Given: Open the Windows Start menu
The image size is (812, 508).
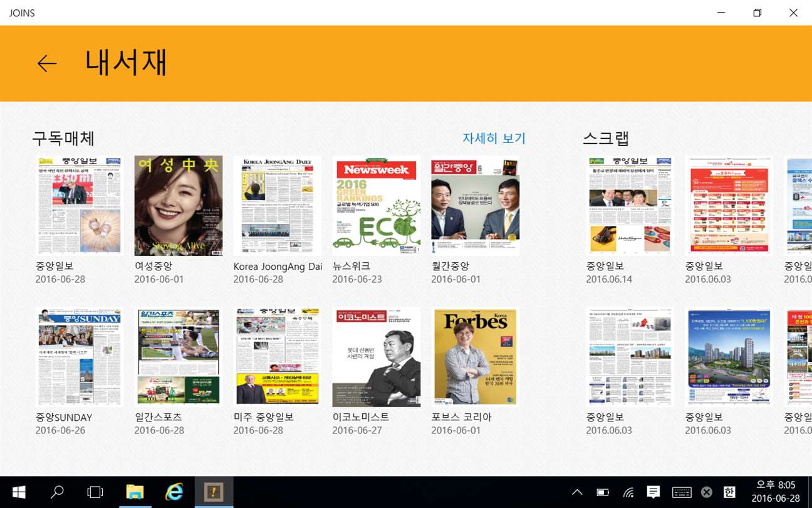Looking at the screenshot, I should (x=19, y=492).
